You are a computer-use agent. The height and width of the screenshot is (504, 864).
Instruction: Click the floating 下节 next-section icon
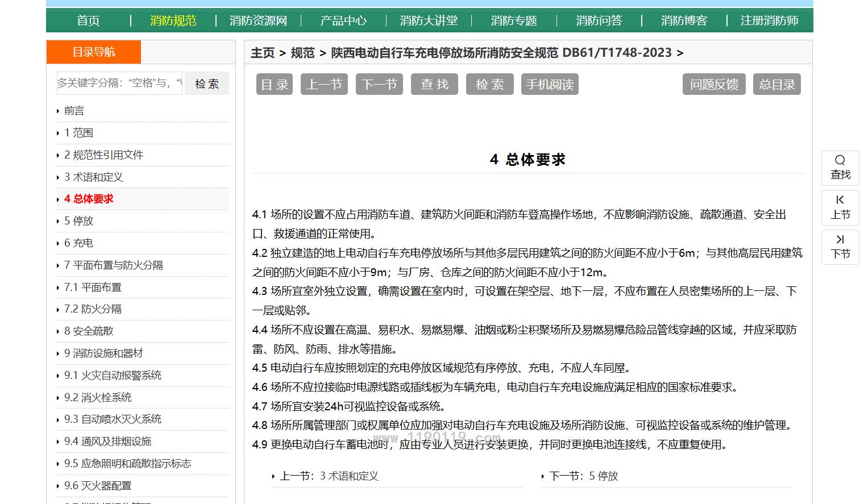840,240
